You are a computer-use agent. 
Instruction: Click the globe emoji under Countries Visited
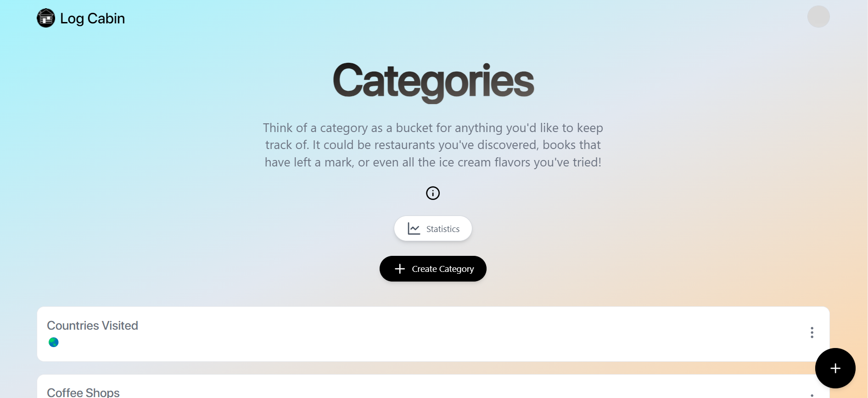click(x=54, y=342)
